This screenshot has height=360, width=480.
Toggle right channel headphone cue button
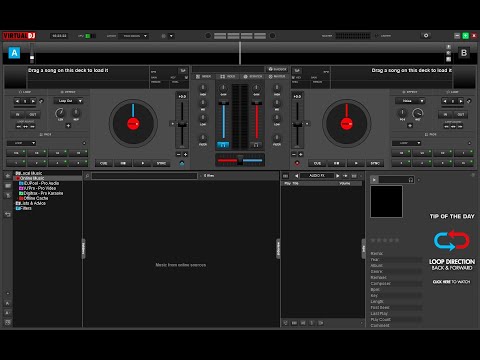256,145
